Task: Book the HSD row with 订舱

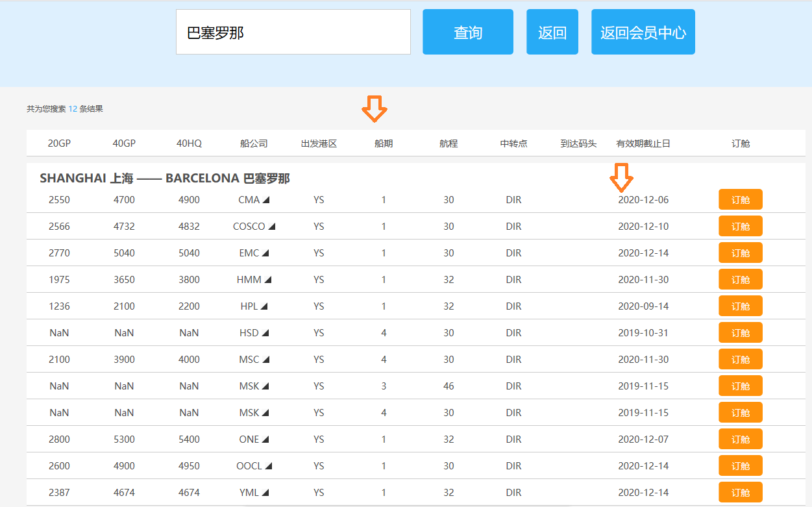Action: tap(741, 333)
